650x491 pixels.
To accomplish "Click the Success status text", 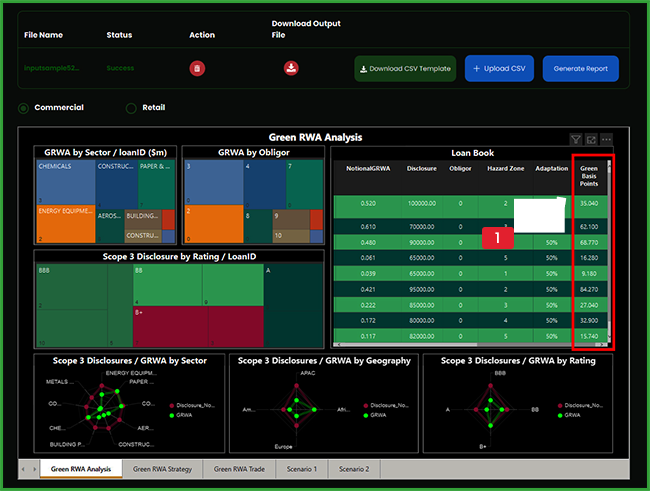I will (120, 68).
